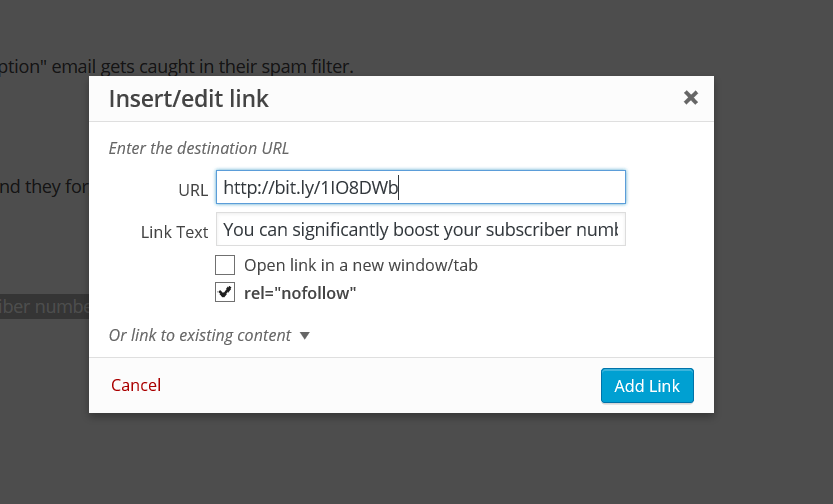Expand "Or link to existing content"
The image size is (833, 504).
199,336
